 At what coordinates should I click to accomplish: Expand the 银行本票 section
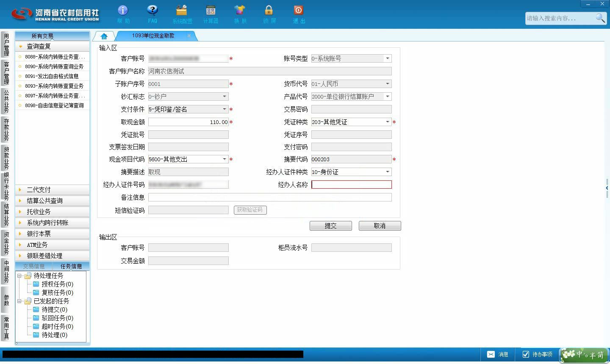52,234
